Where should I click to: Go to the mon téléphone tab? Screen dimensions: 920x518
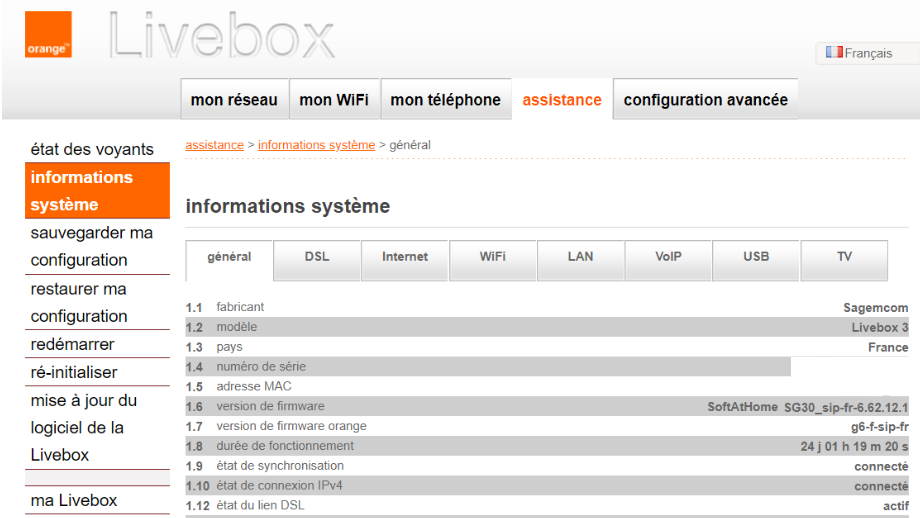pos(445,100)
